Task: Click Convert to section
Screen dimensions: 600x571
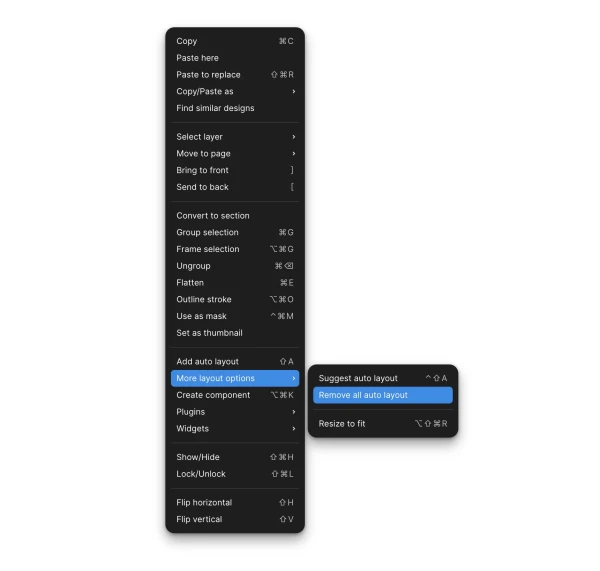Action: (235, 216)
